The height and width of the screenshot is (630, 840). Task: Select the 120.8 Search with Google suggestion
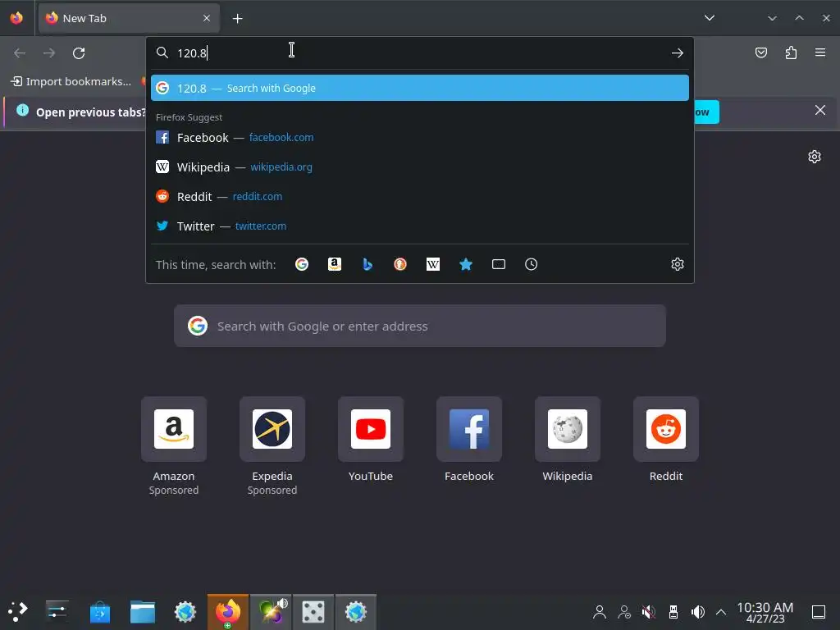click(419, 88)
